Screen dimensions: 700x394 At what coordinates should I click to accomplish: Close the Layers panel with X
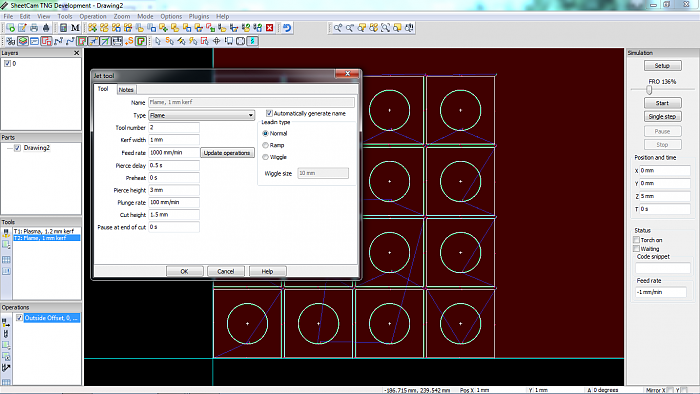pyautogui.click(x=76, y=53)
